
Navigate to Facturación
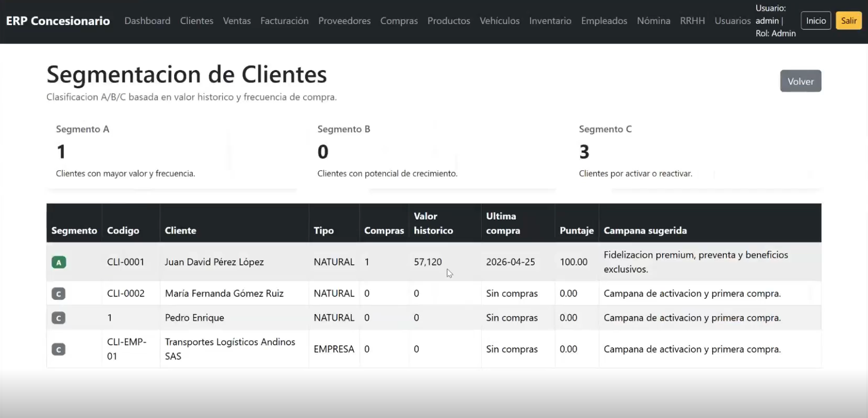284,21
